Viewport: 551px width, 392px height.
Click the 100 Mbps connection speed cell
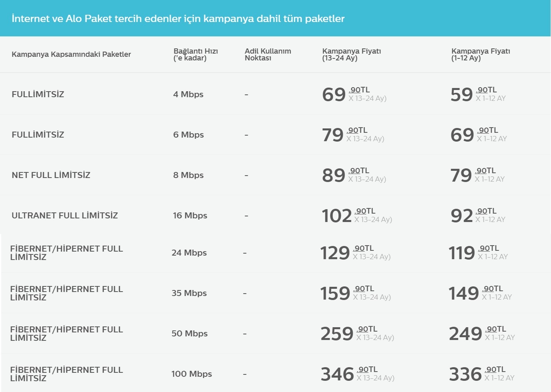tap(192, 374)
